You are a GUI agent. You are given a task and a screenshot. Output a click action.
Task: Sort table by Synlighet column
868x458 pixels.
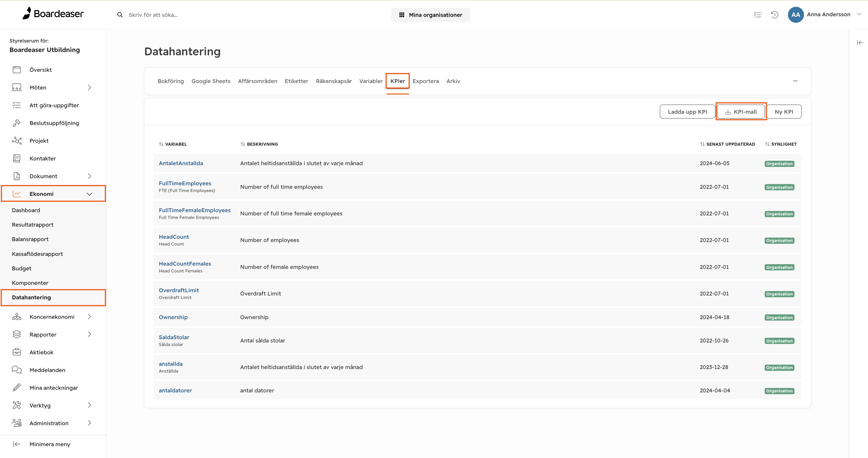781,144
